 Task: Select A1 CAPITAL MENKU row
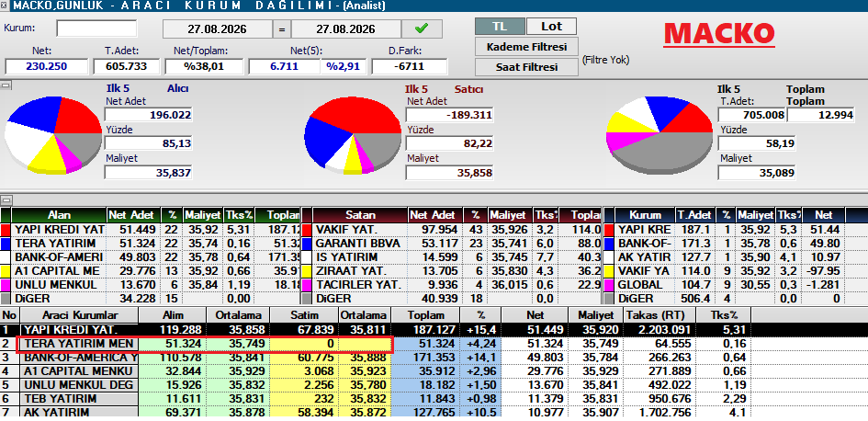(x=434, y=371)
